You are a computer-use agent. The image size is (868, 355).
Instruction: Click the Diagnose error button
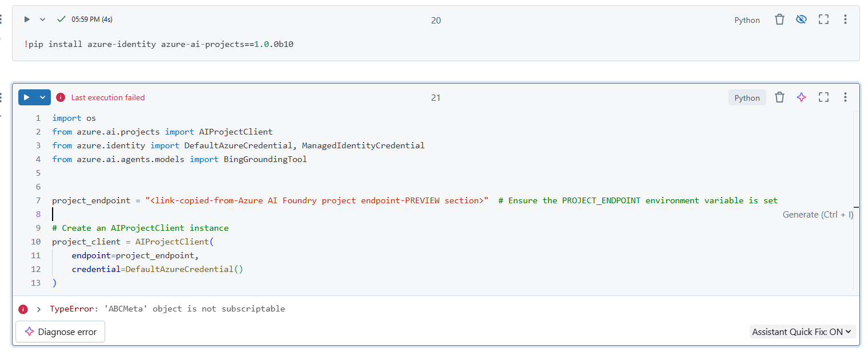click(x=60, y=332)
